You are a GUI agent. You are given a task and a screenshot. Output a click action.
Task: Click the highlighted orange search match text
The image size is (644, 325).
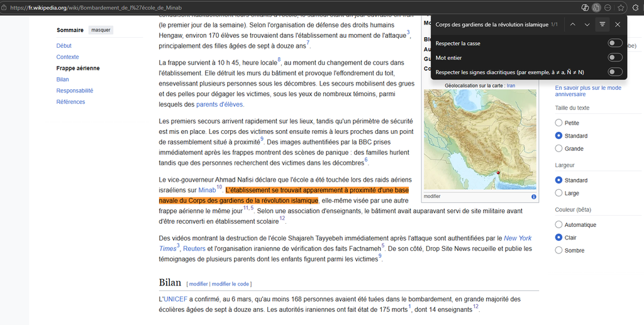click(284, 196)
